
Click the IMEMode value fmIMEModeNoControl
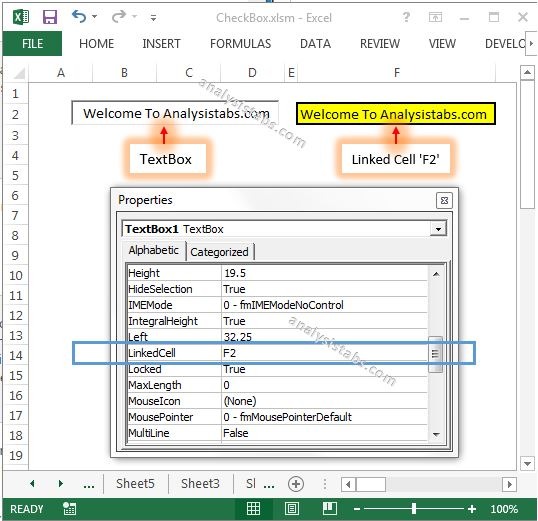point(283,305)
